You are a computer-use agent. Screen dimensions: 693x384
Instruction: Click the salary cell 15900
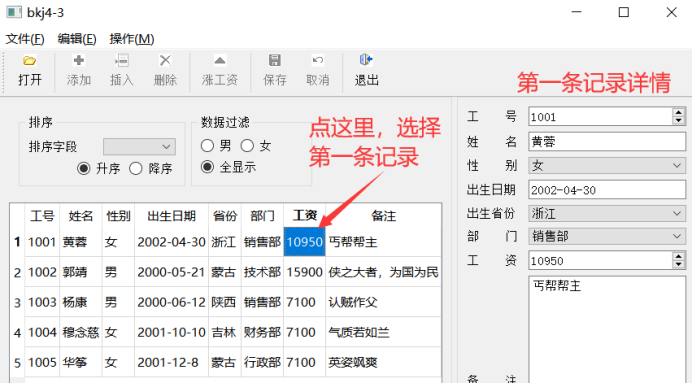click(305, 272)
